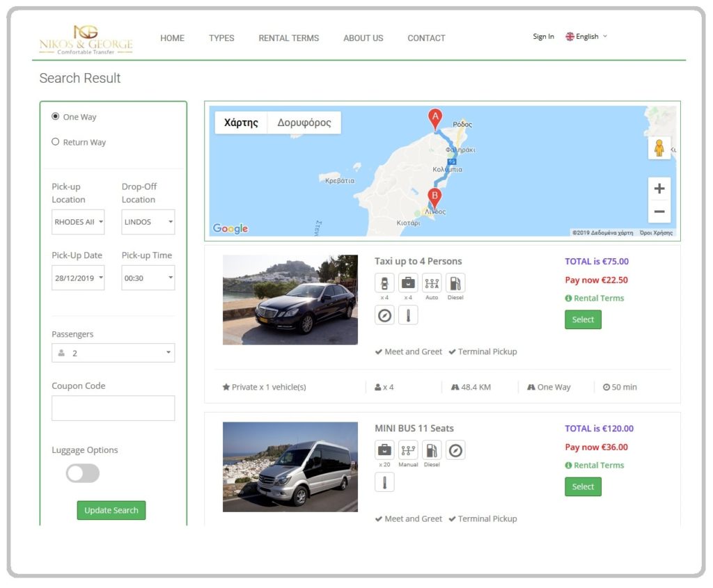Image resolution: width=713 pixels, height=588 pixels.
Task: Click map marker A at Rhodes
Action: [435, 120]
